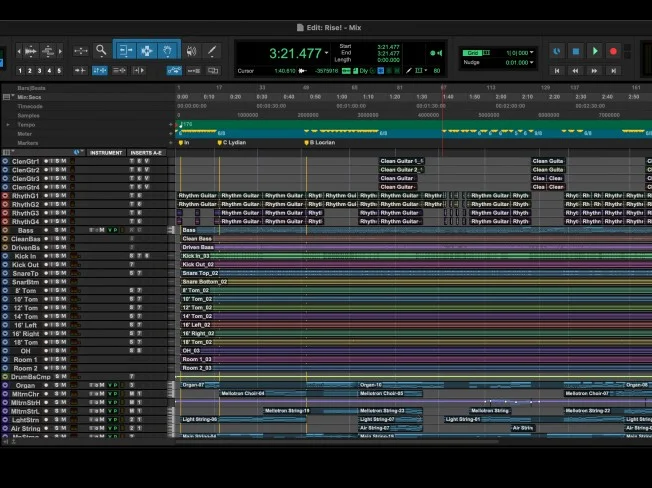Click the Stop transport button
Viewport: 652px width, 488px height.
[576, 51]
